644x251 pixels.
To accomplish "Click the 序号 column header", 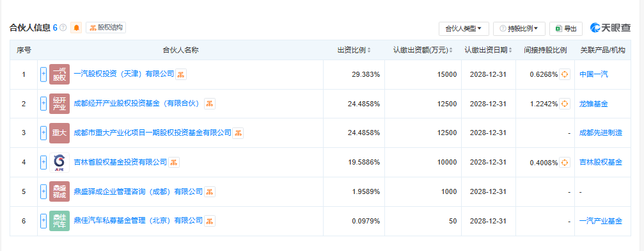I will 24,50.
